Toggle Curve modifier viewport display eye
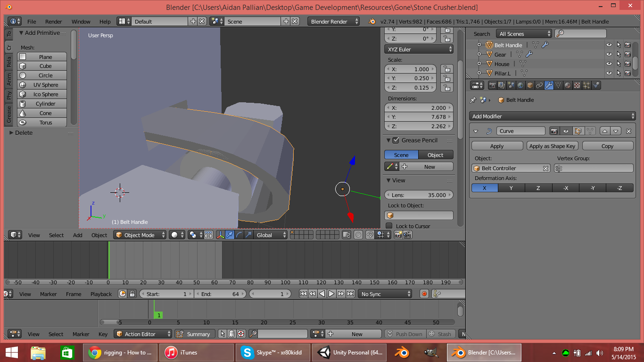 [x=566, y=131]
